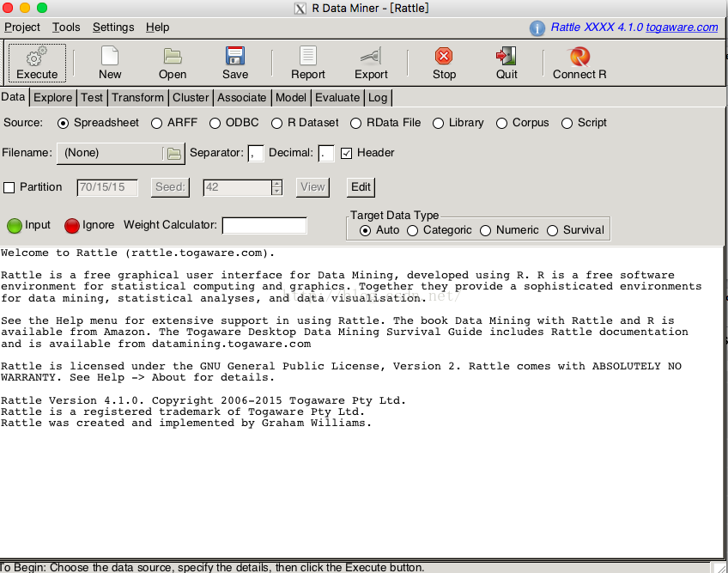Click the window resize grip corner
This screenshot has width=728, height=573.
[719, 568]
